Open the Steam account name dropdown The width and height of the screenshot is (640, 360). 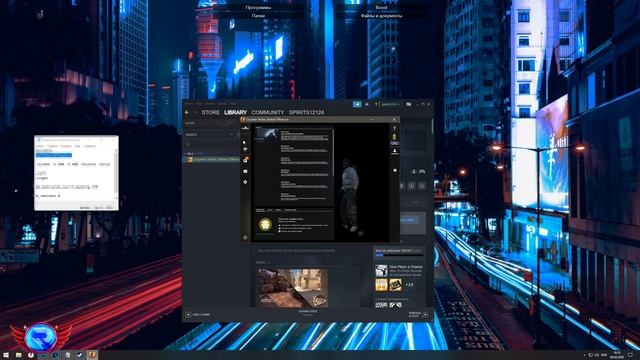(x=390, y=104)
